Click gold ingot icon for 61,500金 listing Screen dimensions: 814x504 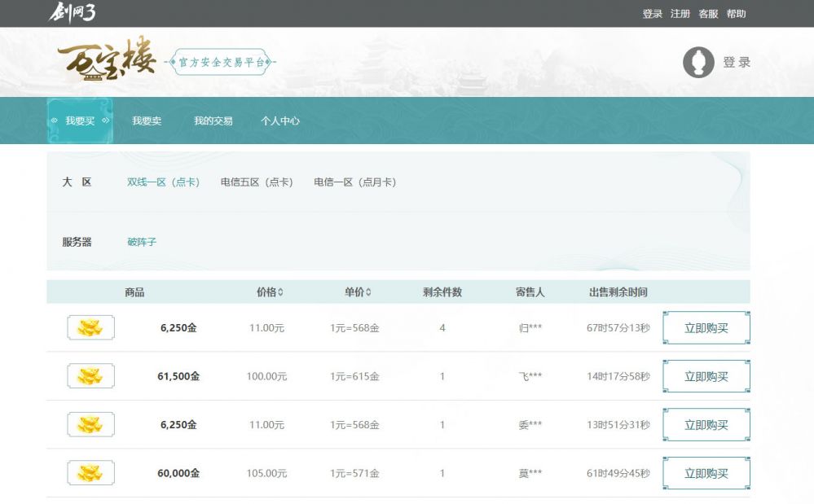[90, 376]
